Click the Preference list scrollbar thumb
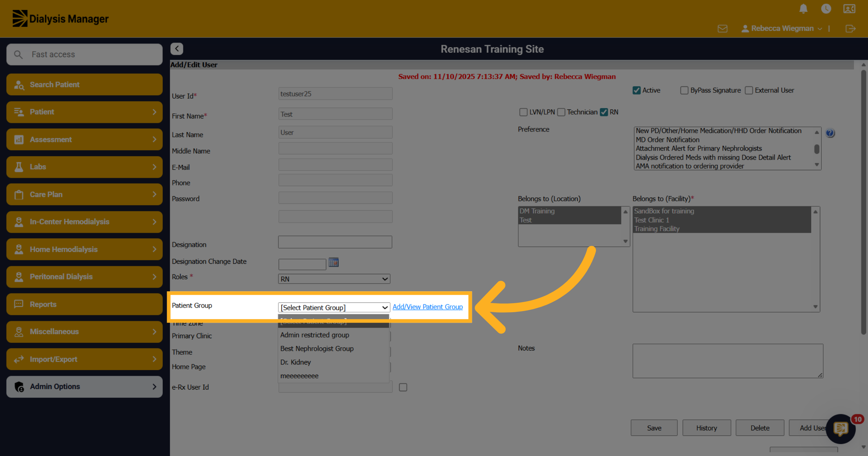This screenshot has width=868, height=456. (817, 149)
